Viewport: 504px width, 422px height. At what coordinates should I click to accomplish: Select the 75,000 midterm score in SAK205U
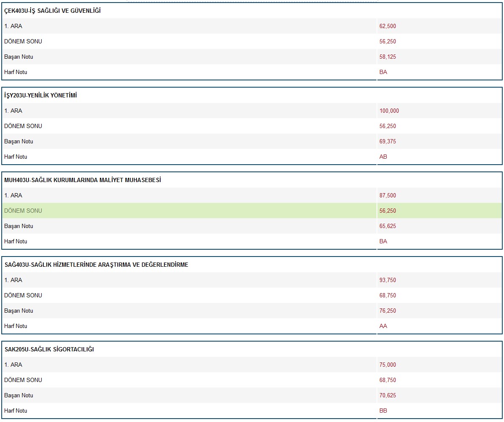388,365
